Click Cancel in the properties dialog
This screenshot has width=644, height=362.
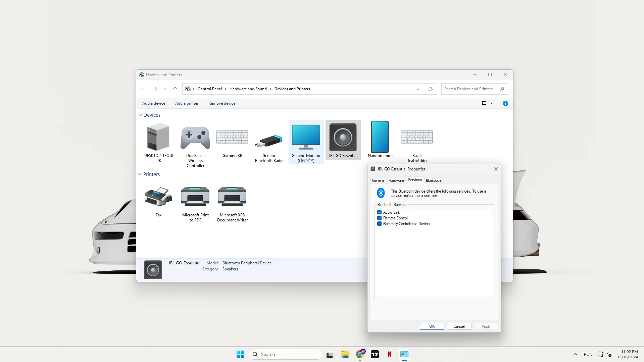tap(459, 326)
